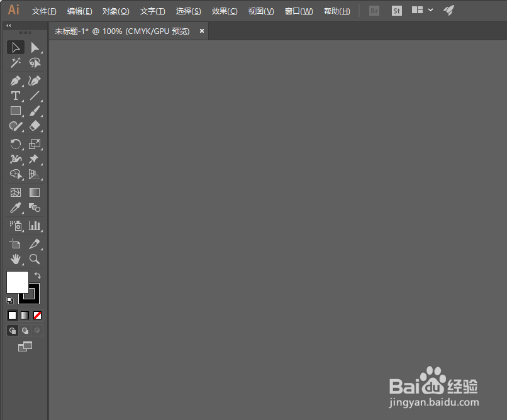Image resolution: width=507 pixels, height=420 pixels.
Task: Select the Rotate tool
Action: [x=16, y=144]
